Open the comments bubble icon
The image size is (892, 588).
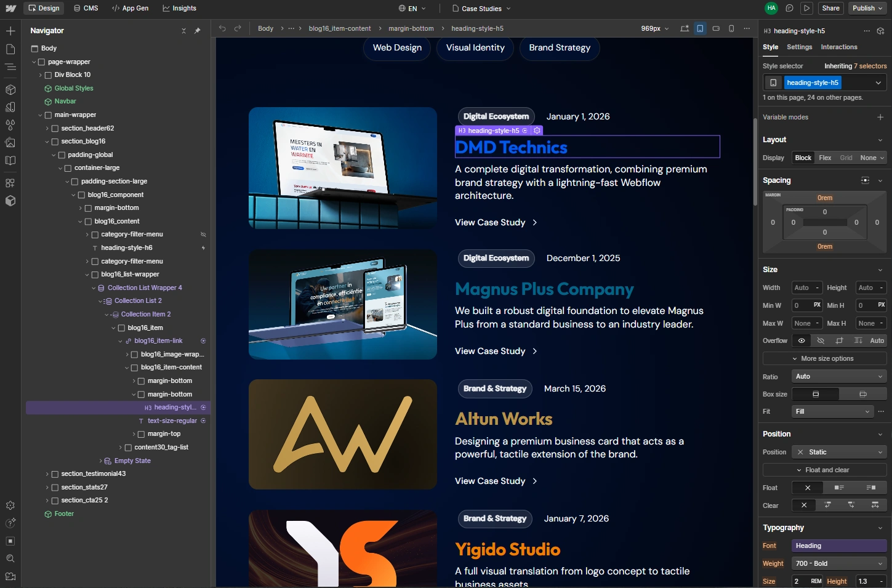789,9
